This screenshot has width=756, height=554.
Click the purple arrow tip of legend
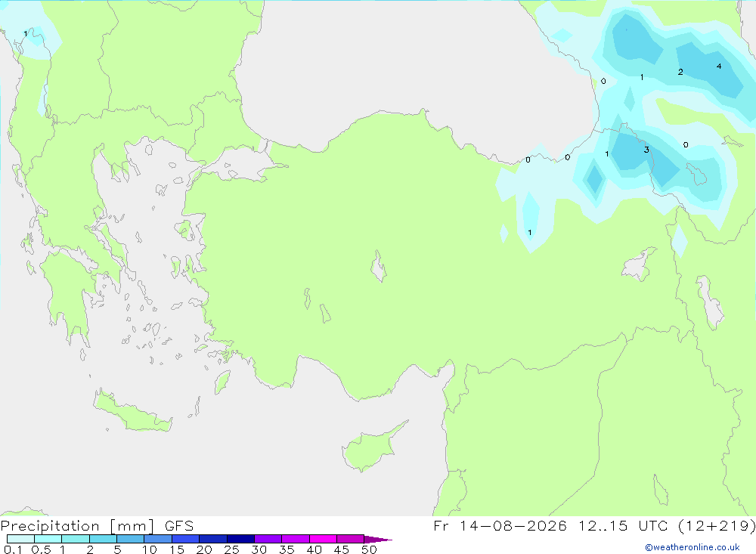point(379,540)
